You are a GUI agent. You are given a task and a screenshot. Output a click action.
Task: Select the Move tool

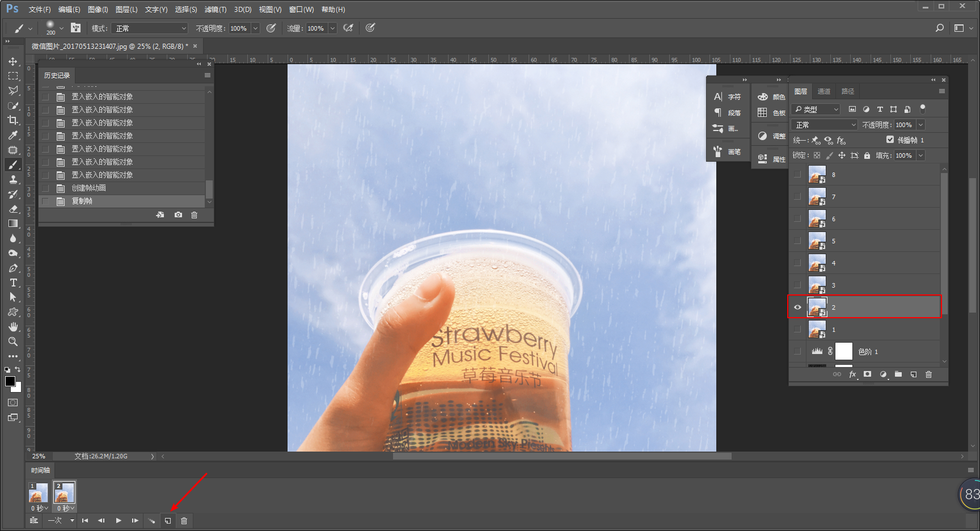click(13, 61)
